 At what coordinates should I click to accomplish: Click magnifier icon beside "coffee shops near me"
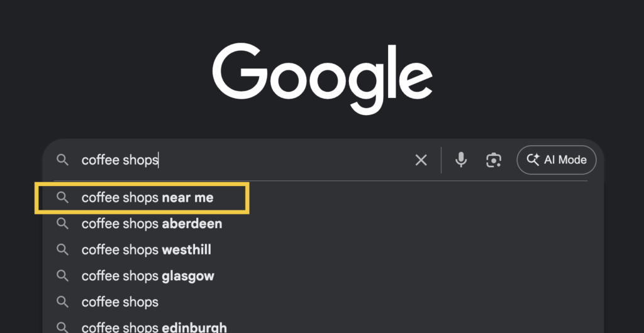click(62, 197)
